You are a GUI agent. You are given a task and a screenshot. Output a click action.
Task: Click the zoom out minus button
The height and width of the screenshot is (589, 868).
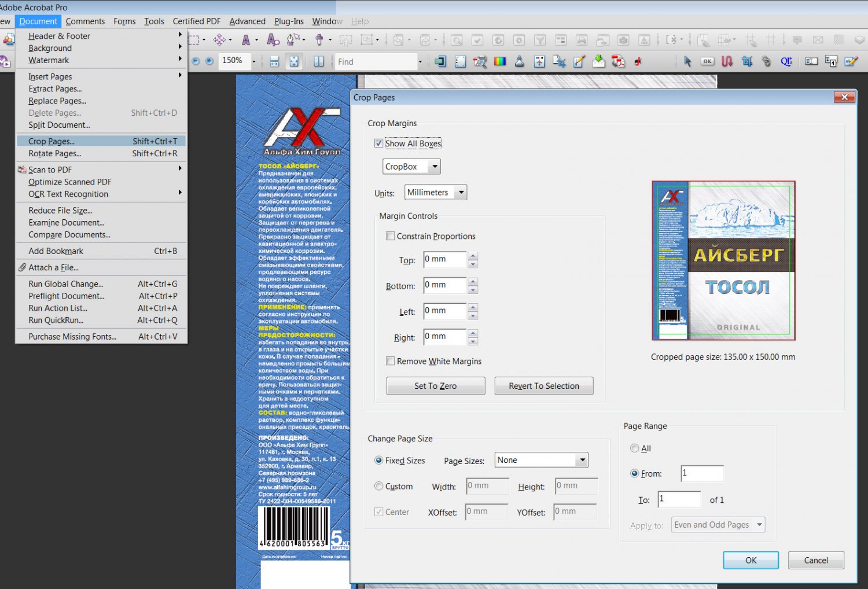195,61
